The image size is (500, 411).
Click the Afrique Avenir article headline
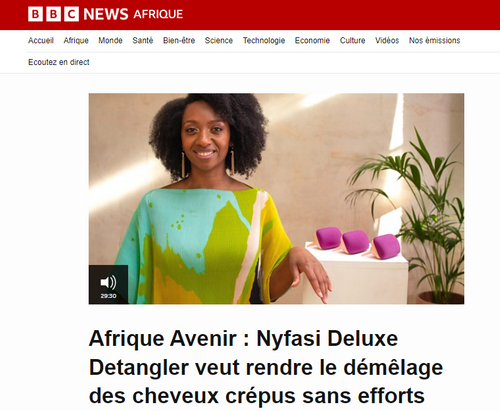coord(266,367)
